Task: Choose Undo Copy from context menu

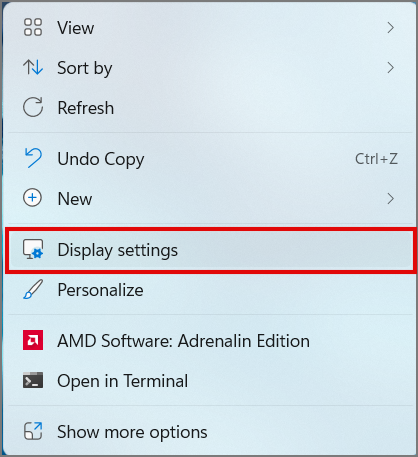Action: [210, 158]
